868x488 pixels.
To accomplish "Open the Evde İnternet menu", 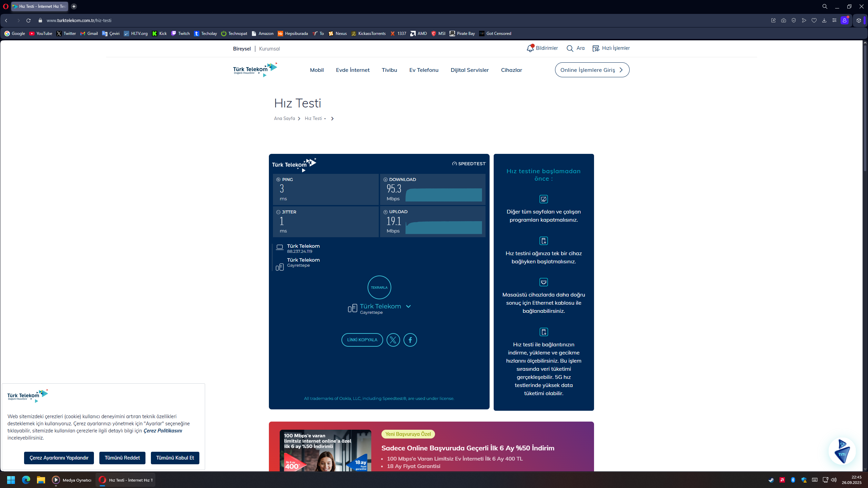I will pos(353,70).
